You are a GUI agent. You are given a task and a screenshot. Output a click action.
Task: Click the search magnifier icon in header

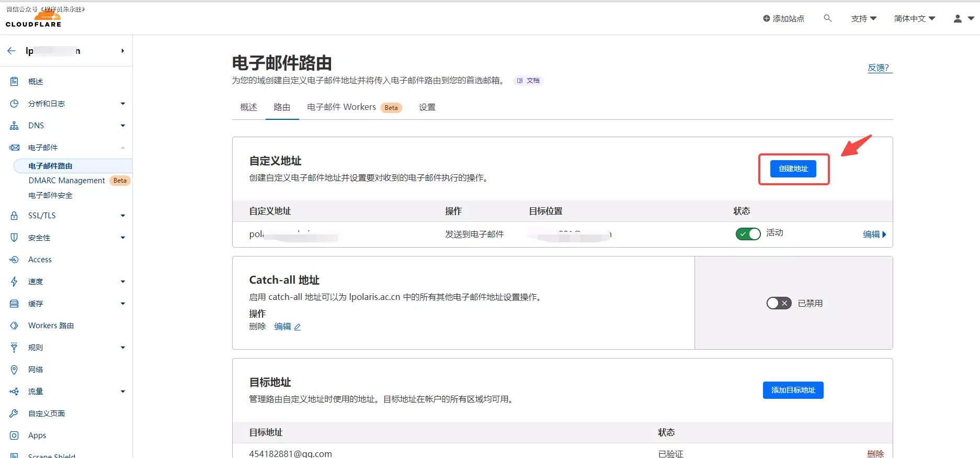(x=827, y=18)
